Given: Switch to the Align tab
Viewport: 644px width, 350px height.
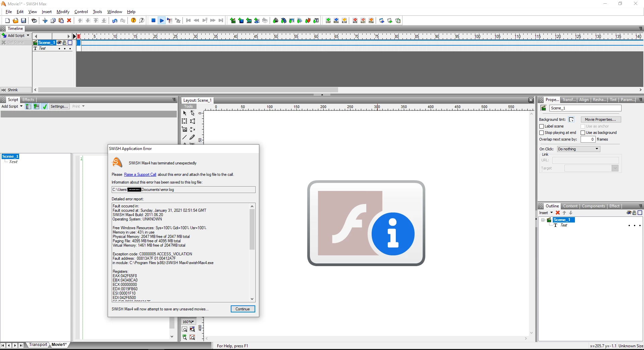Looking at the screenshot, I should pos(584,100).
